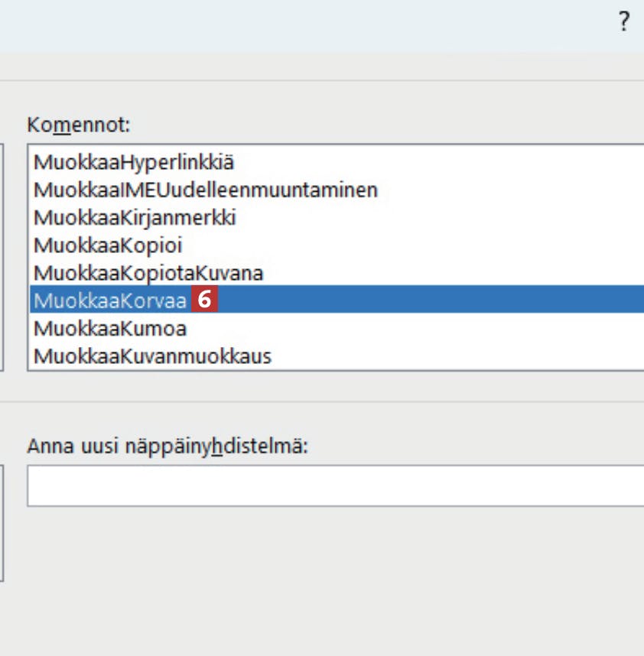644x656 pixels.
Task: Choose the MuokkaaIMEUudelleenmuuntaminen command
Action: pyautogui.click(x=205, y=190)
